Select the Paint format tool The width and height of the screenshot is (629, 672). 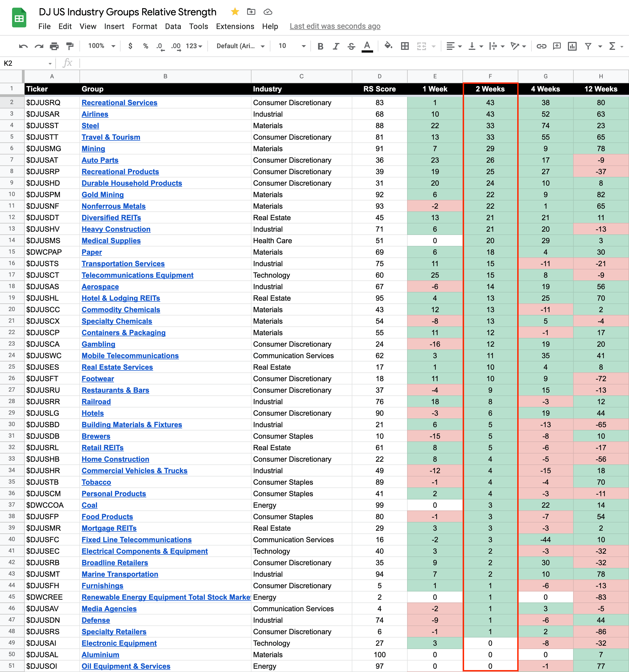point(70,46)
